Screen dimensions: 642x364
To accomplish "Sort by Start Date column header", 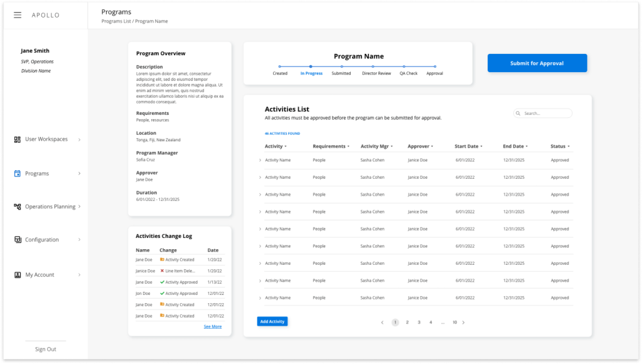I will coord(466,146).
